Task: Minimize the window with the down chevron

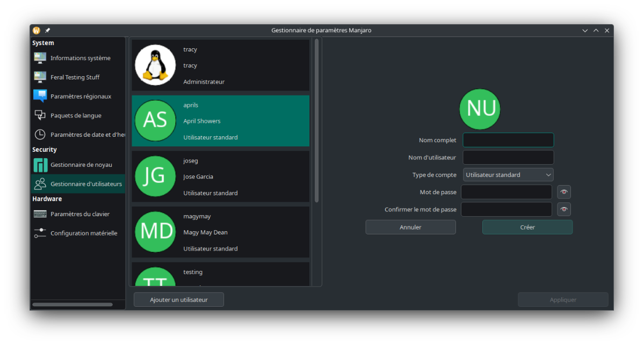Action: 585,31
